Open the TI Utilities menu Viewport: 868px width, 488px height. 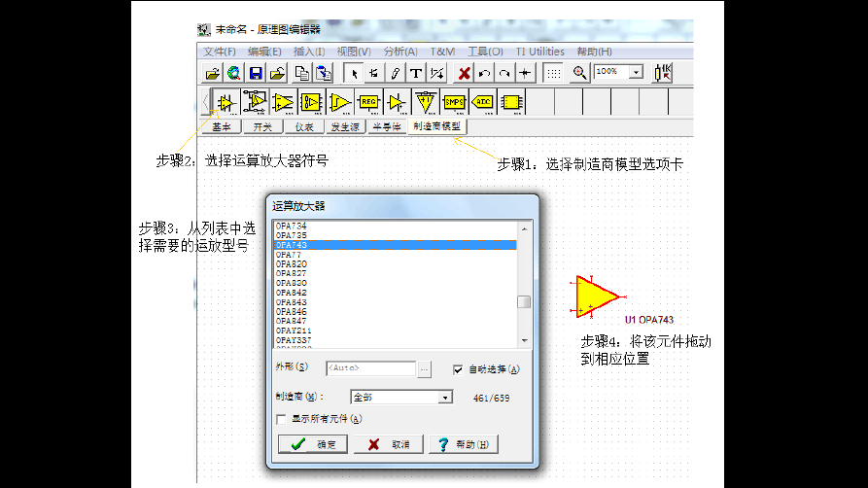point(539,52)
